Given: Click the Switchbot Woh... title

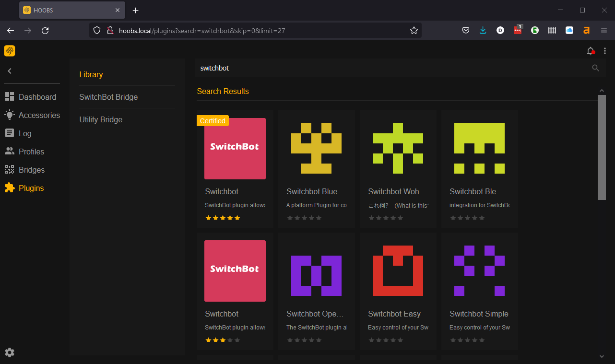Looking at the screenshot, I should pyautogui.click(x=397, y=191).
